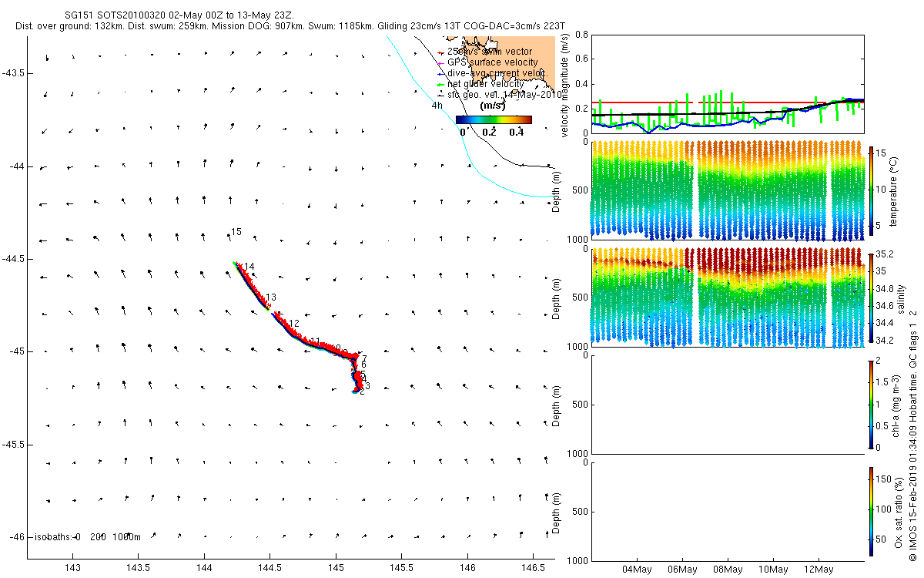This screenshot has width=924, height=578.
Task: Click velocity axis tick label 0.8
Action: (x=581, y=35)
